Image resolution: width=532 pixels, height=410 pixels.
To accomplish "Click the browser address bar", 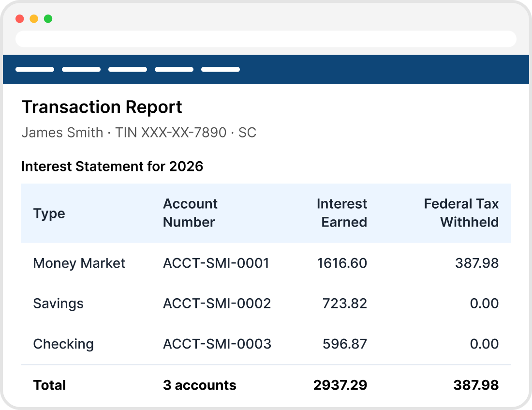I will [266, 39].
